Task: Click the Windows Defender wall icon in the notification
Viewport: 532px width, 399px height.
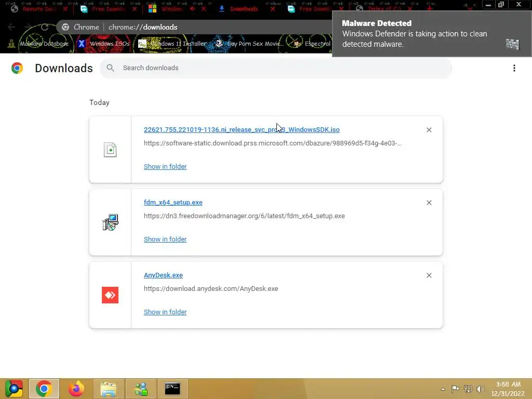Action: coord(513,44)
